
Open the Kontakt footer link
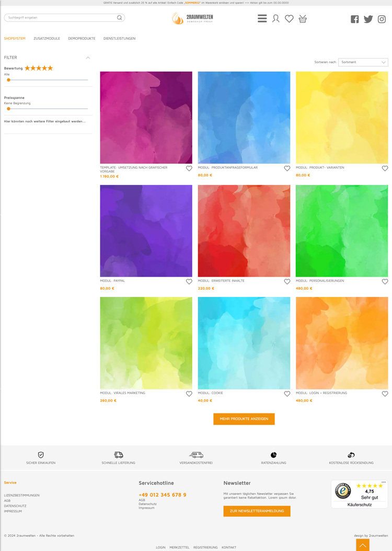click(229, 547)
